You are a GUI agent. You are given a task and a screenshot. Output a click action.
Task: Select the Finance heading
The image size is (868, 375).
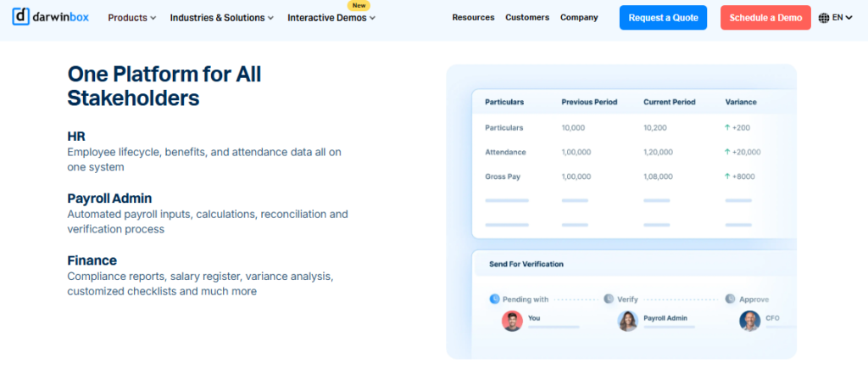point(92,260)
